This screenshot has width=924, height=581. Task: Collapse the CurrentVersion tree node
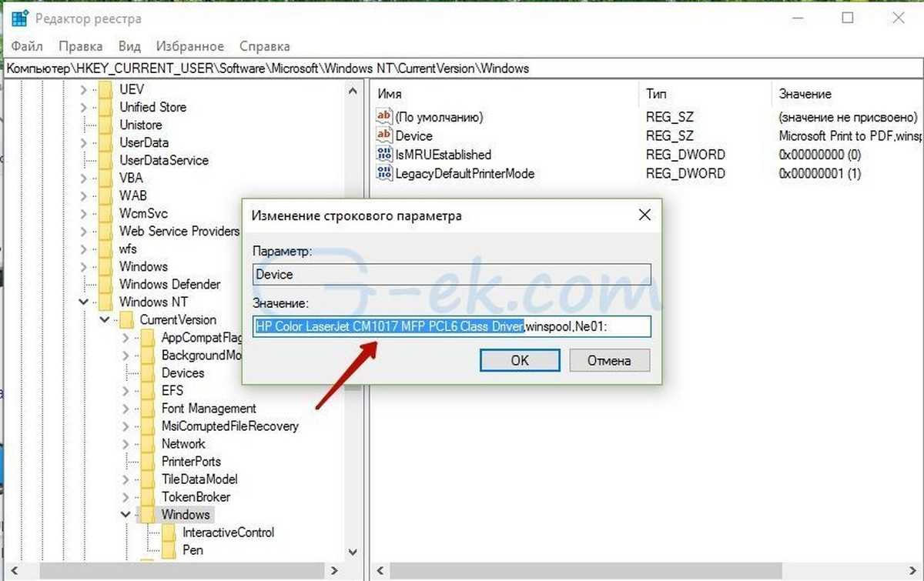[105, 320]
